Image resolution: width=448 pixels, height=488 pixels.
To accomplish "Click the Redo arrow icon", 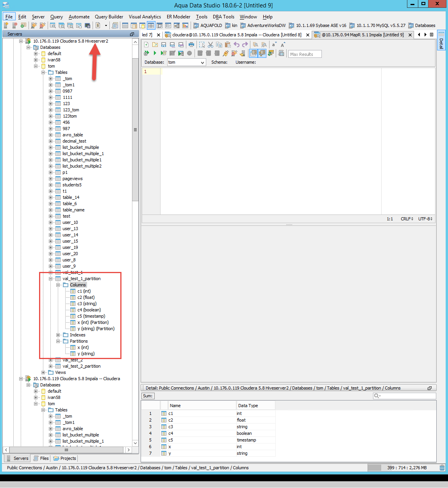I will pos(245,45).
